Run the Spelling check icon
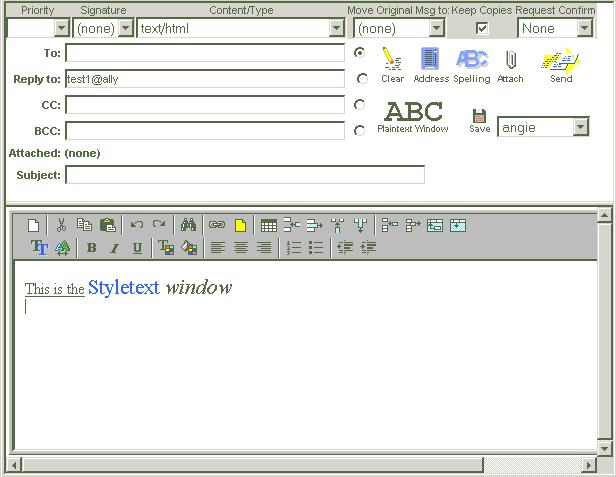616x477 pixels. (471, 64)
